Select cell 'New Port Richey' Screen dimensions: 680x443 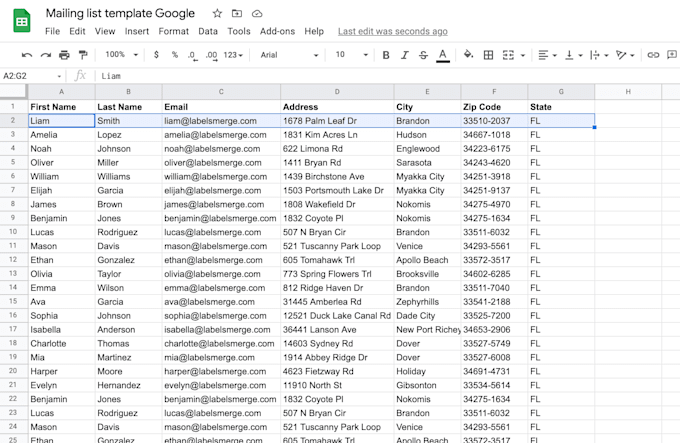[427, 329]
